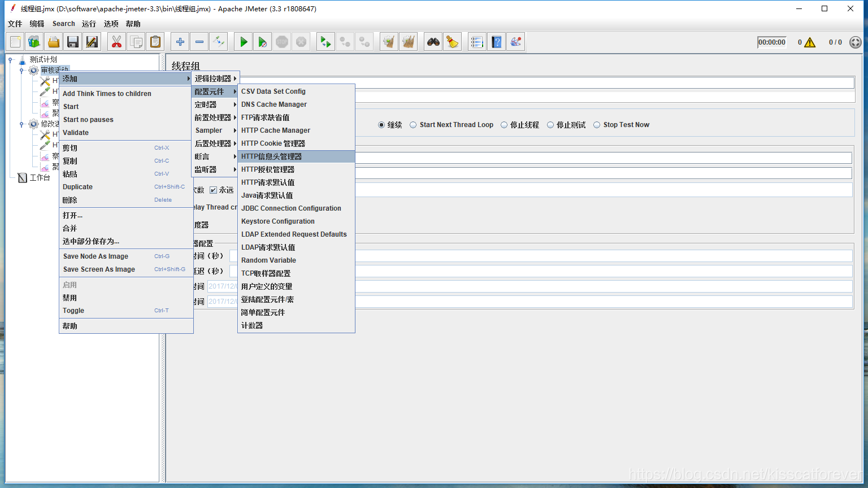Click the Stop sign toolbar icon

(282, 42)
